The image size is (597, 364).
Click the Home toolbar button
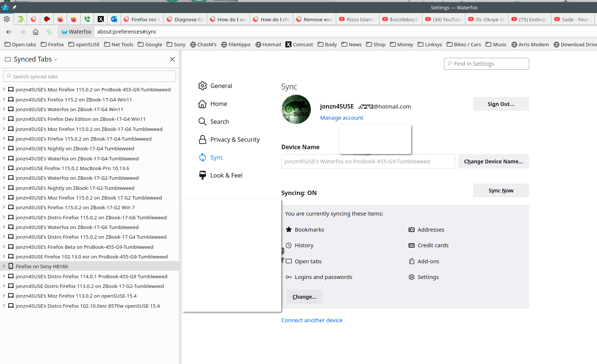pos(35,32)
